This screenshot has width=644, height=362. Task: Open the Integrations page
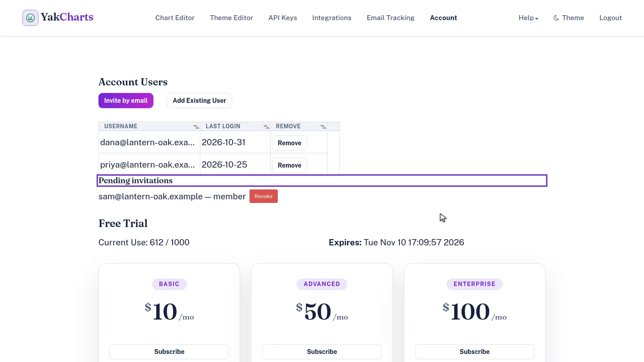(332, 18)
